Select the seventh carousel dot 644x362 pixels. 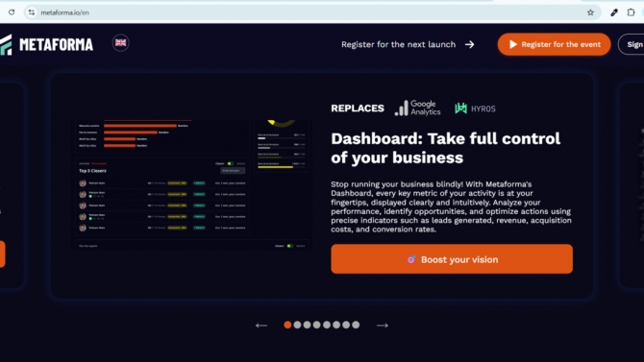click(x=346, y=325)
